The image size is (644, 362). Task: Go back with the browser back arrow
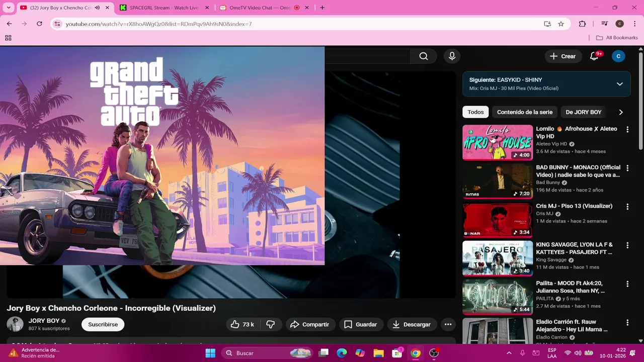(x=9, y=24)
